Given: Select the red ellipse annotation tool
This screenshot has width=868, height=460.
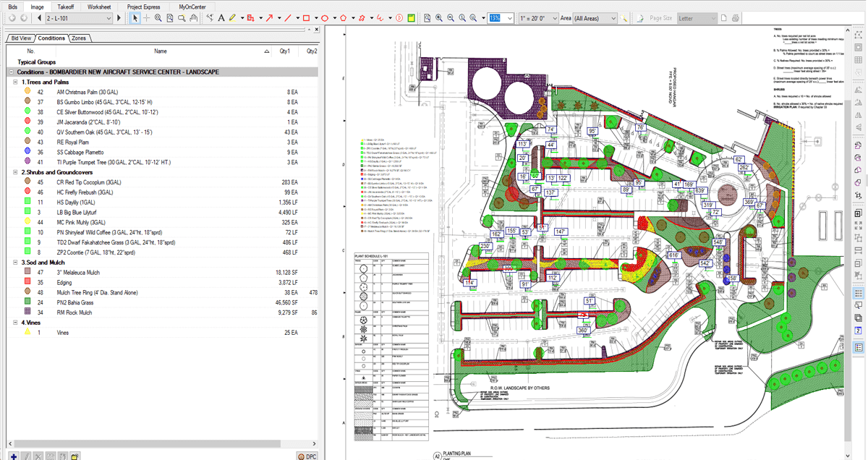Looking at the screenshot, I should coord(324,17).
